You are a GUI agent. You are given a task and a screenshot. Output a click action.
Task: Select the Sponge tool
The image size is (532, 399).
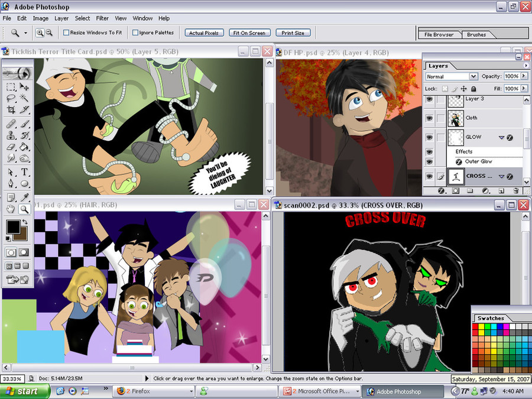point(24,158)
